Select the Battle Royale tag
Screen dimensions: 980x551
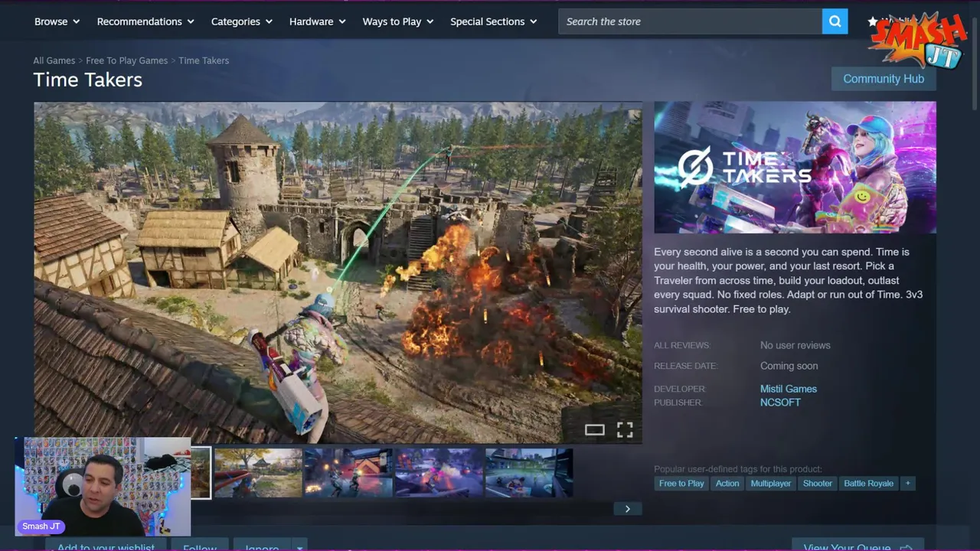[868, 484]
